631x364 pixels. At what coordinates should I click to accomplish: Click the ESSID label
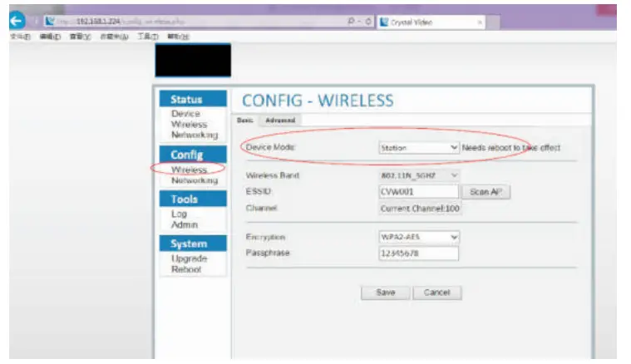(259, 191)
